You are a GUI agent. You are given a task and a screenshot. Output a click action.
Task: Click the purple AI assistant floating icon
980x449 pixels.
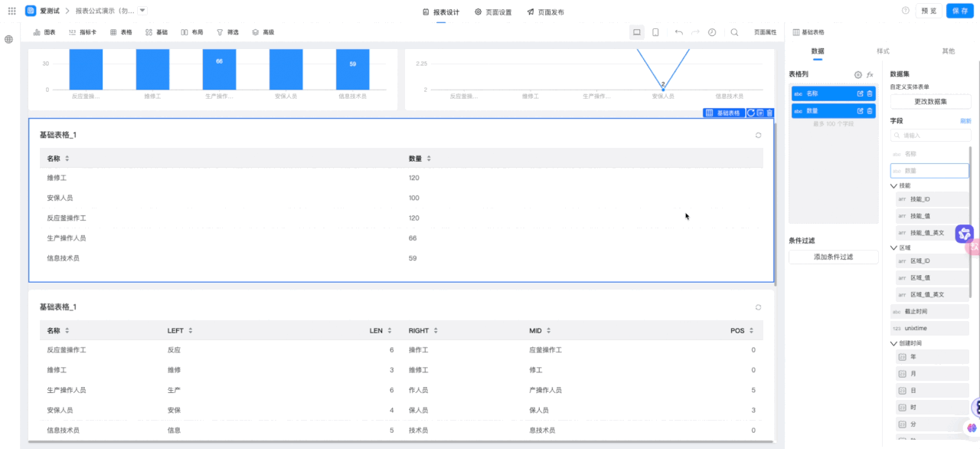(x=964, y=234)
